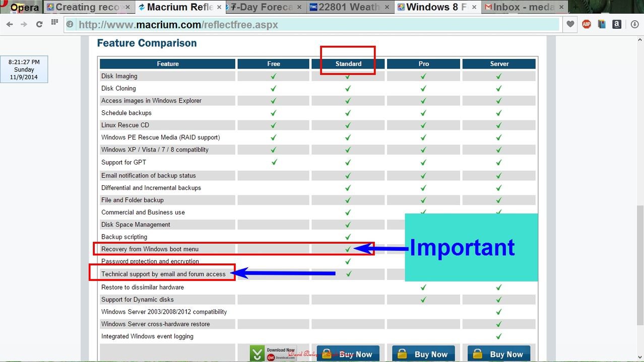The image size is (644, 362).
Task: Click the Backup scripting row label
Action: (124, 237)
